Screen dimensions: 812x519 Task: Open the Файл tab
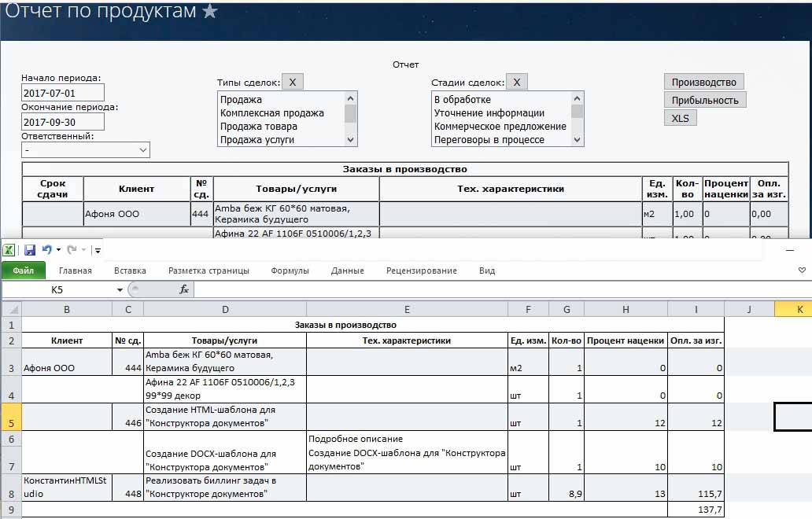[23, 271]
